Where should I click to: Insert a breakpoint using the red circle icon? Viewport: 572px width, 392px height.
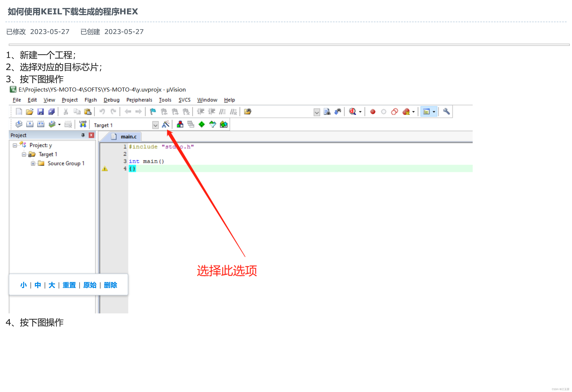372,112
